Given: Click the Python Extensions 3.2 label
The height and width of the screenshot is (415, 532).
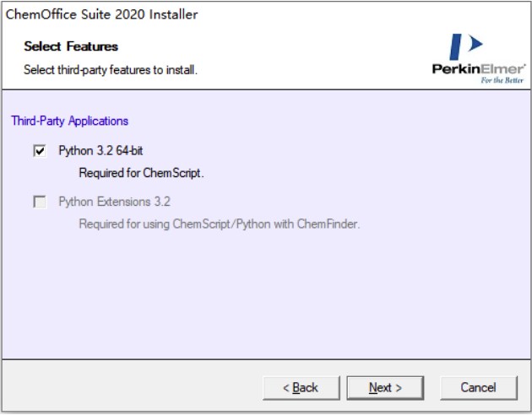Looking at the screenshot, I should coord(114,202).
